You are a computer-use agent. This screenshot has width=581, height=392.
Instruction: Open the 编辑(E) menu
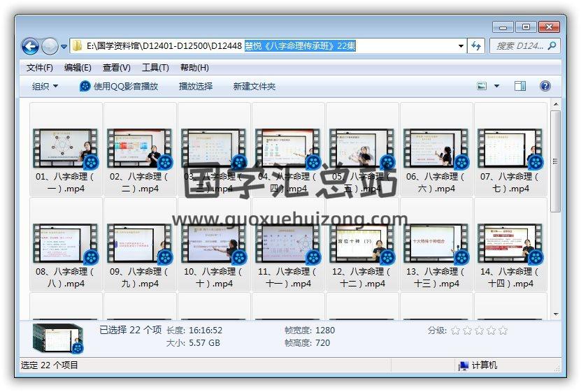tap(78, 68)
